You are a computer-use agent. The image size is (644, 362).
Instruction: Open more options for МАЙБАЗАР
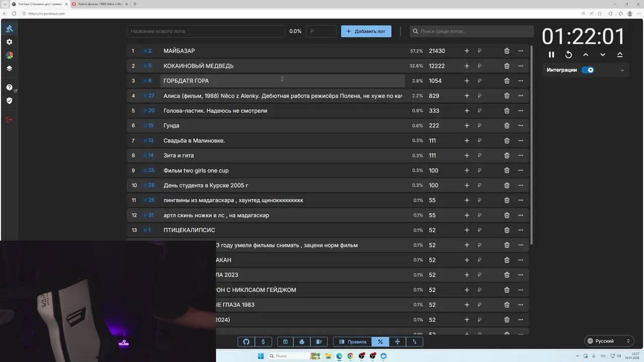(x=521, y=51)
